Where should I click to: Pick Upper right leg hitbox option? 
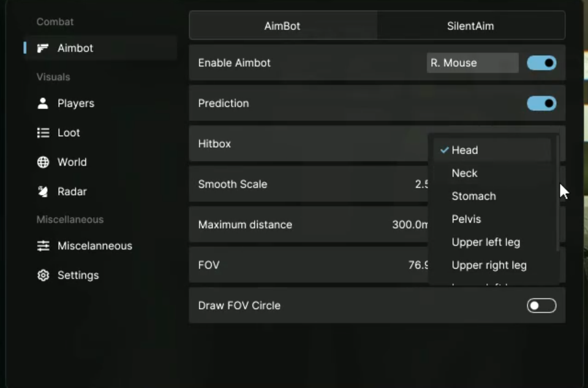pos(489,265)
